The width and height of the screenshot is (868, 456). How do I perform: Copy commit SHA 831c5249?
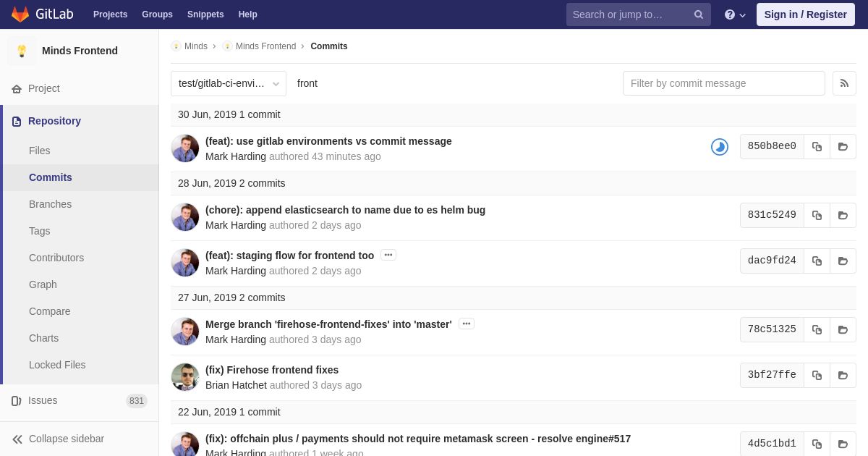(x=817, y=215)
